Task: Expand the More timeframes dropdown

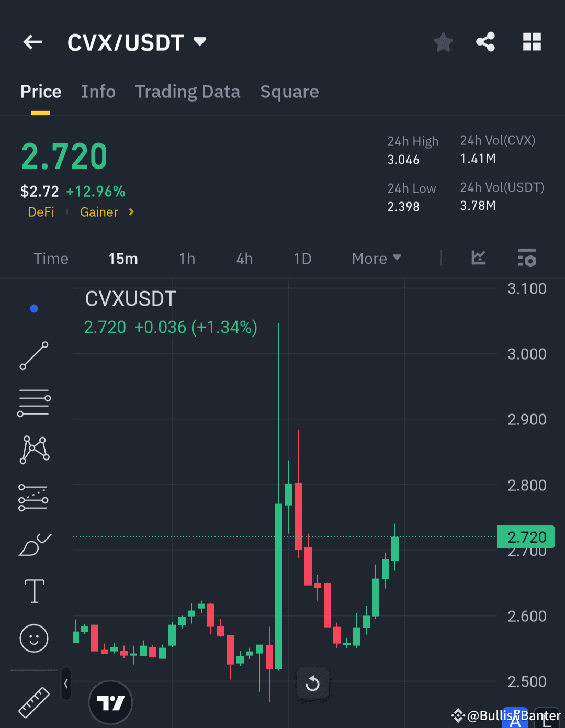Action: (376, 258)
